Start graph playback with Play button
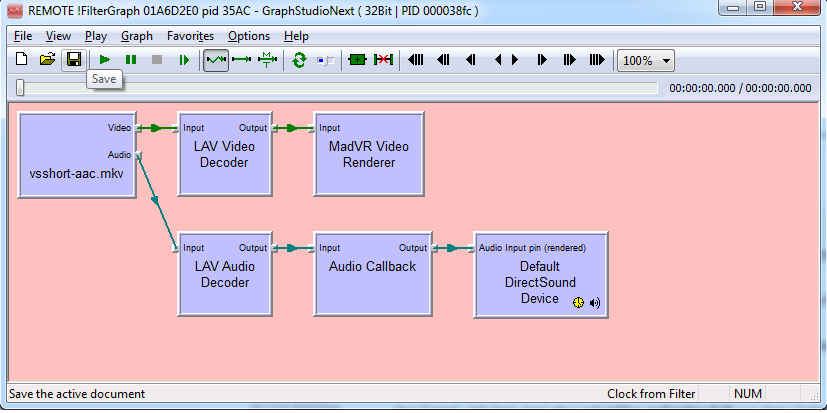827x413 pixels. point(105,60)
